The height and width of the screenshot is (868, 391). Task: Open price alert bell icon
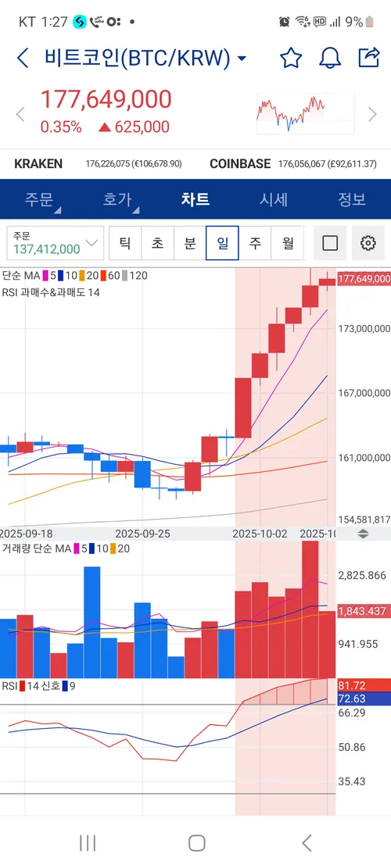[x=329, y=58]
